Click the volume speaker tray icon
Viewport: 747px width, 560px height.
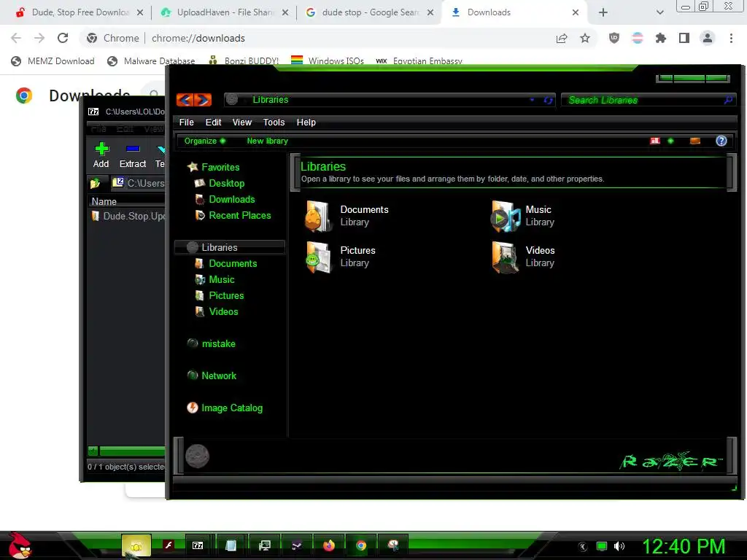click(619, 546)
